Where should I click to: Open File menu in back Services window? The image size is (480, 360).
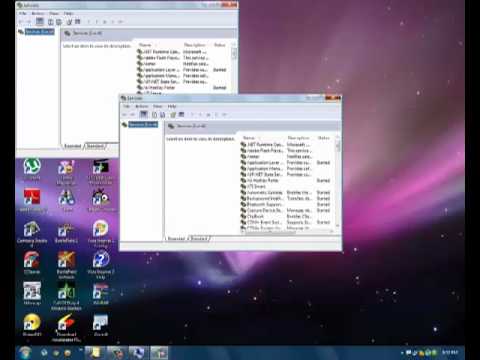point(23,13)
